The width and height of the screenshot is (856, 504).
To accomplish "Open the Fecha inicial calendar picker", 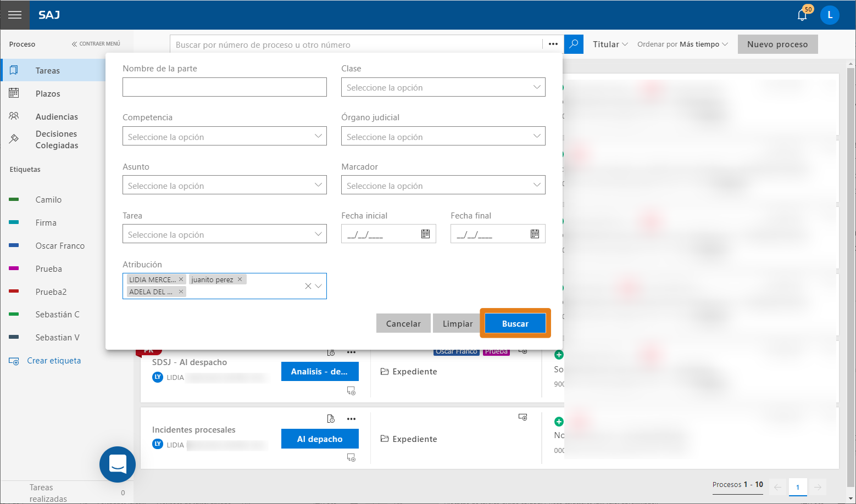I will point(425,234).
